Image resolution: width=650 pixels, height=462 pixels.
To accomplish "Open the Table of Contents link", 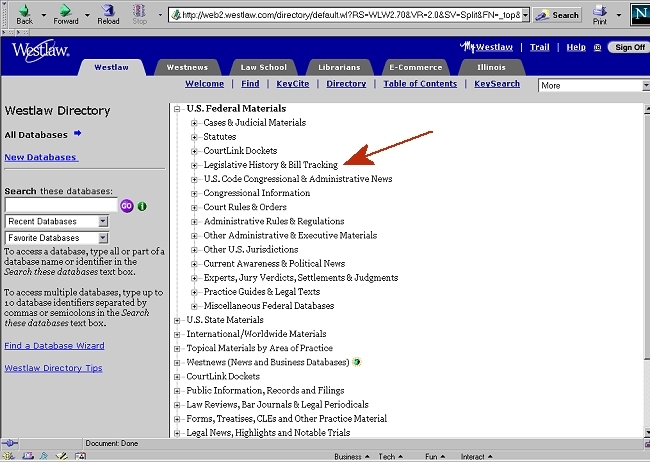I will (x=420, y=84).
